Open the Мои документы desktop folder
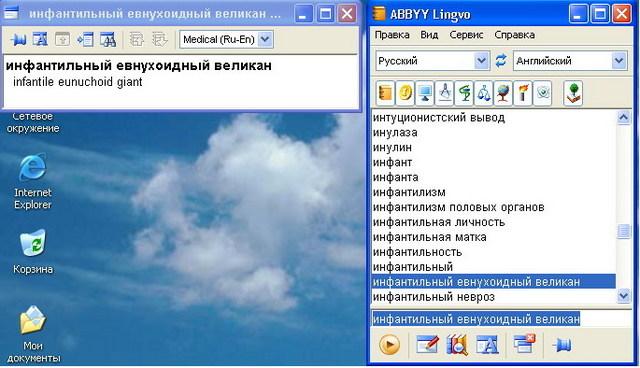This screenshot has height=368, width=640. 33,335
